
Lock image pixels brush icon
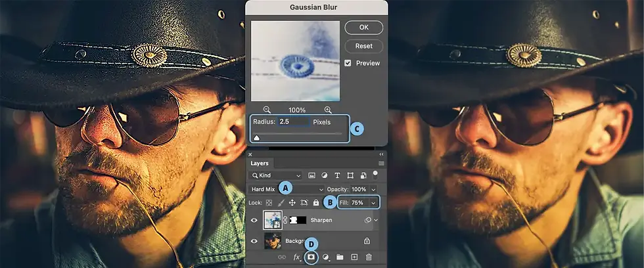[x=281, y=202]
